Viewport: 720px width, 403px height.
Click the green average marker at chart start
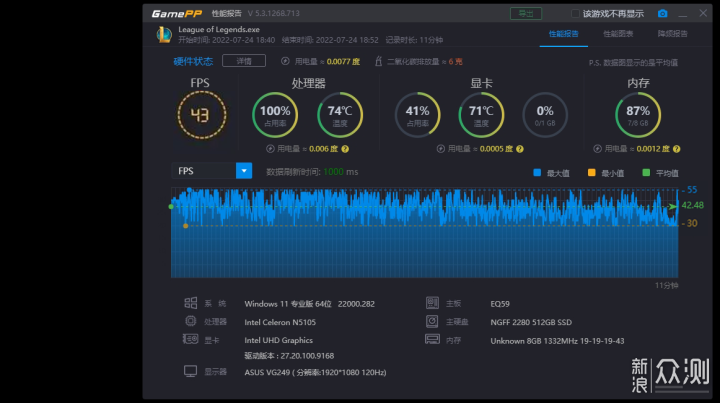pyautogui.click(x=171, y=207)
